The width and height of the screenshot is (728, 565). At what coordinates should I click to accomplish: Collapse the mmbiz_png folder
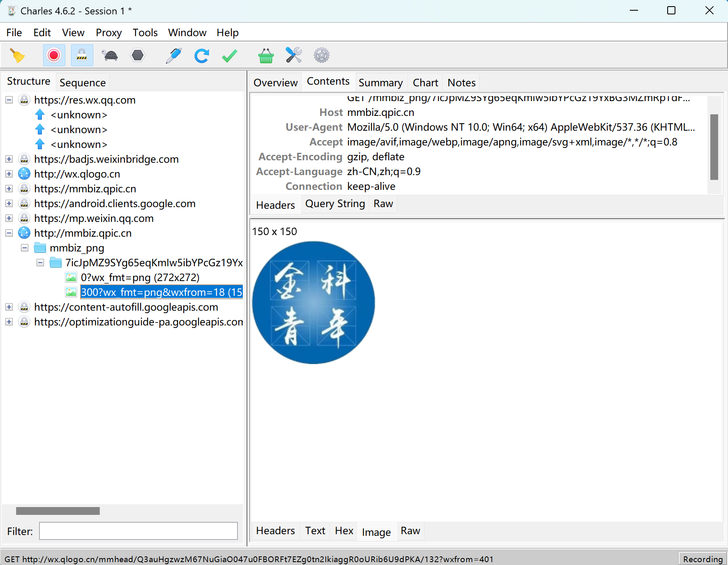25,248
